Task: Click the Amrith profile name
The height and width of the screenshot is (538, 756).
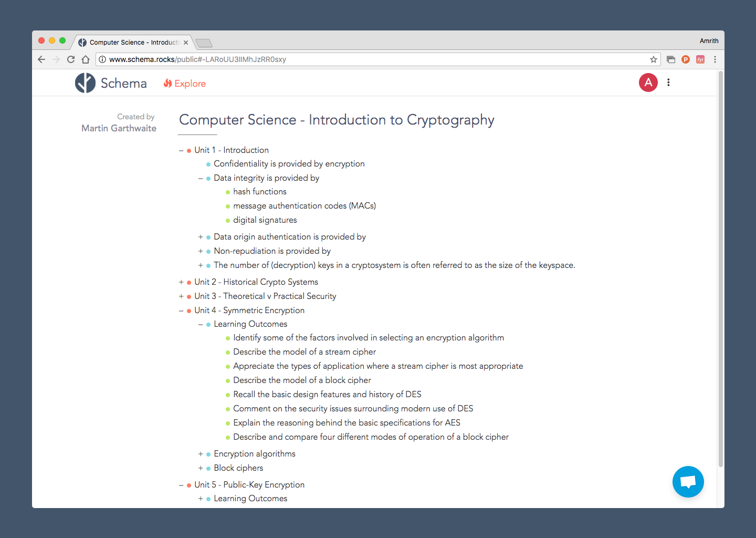Action: [x=709, y=41]
